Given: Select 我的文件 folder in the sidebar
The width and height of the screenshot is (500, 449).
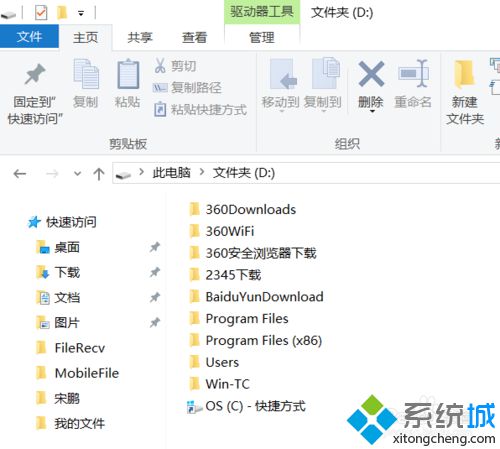Looking at the screenshot, I should click(70, 423).
